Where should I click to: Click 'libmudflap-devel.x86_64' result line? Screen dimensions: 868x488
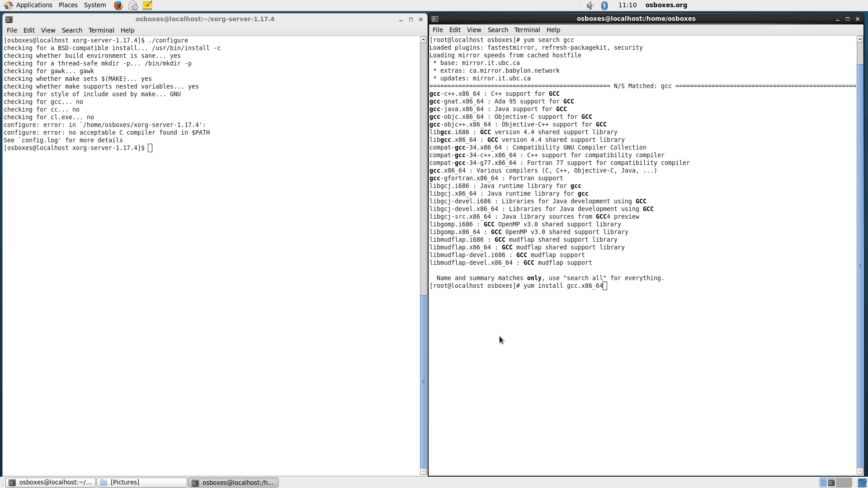(x=510, y=263)
